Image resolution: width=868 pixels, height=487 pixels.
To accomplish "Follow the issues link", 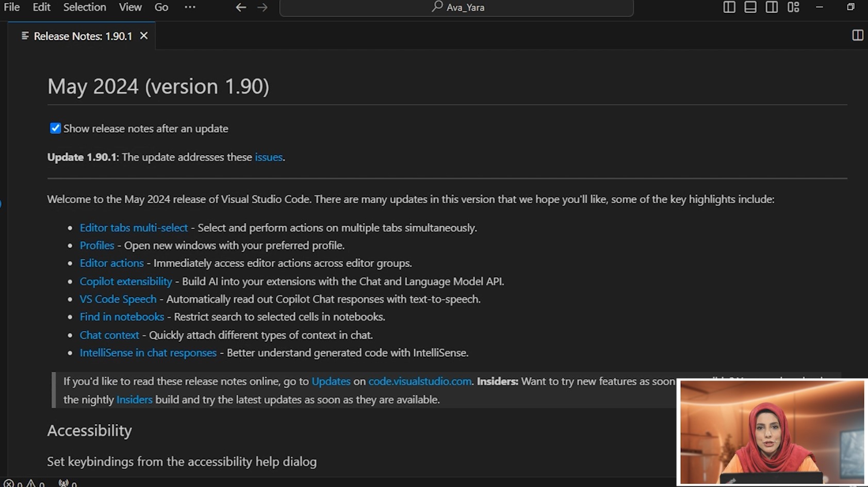I will (x=269, y=157).
